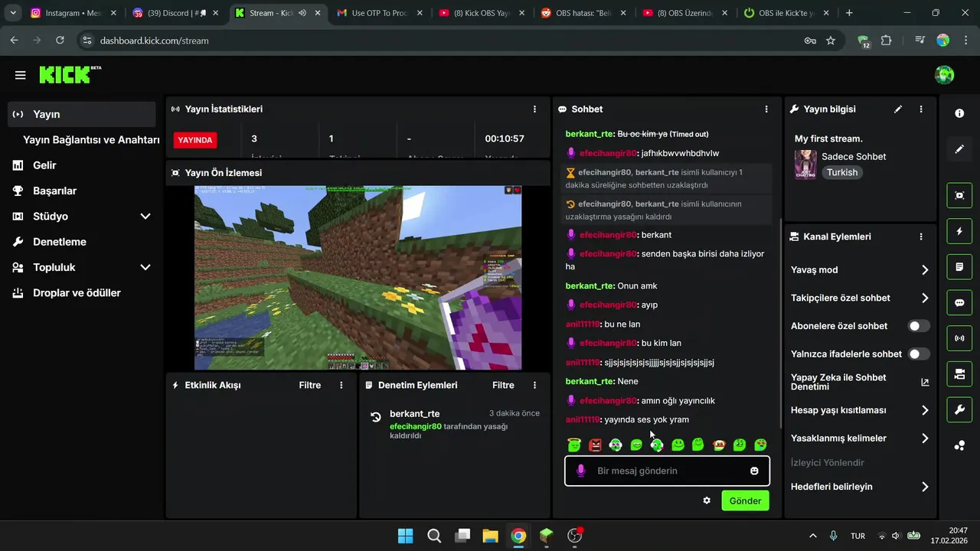This screenshot has width=980, height=551.
Task: Toggle the broadcast stats widget in right rail
Action: tap(959, 338)
